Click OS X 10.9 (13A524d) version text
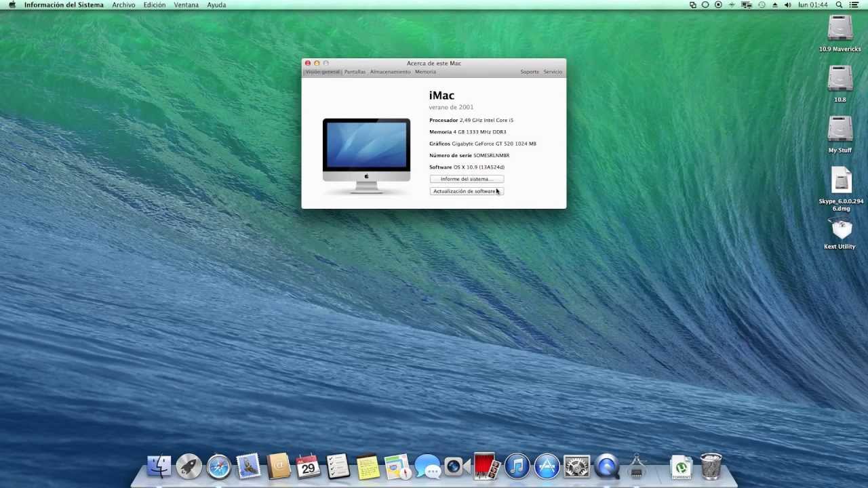868x488 pixels. tap(479, 167)
